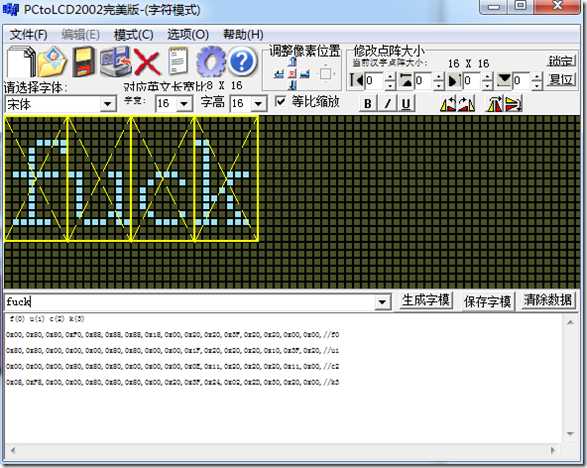The image size is (587, 468).
Task: Increase the left edge stepper value
Action: click(390, 76)
